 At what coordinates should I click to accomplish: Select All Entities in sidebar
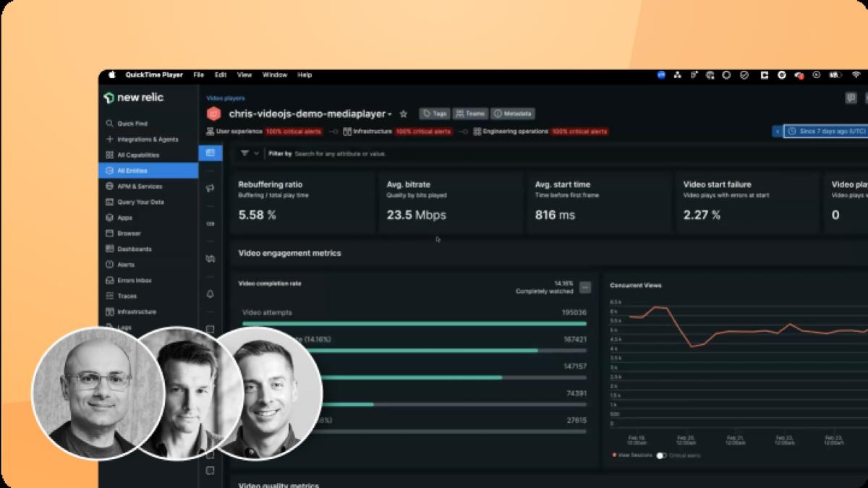click(148, 171)
